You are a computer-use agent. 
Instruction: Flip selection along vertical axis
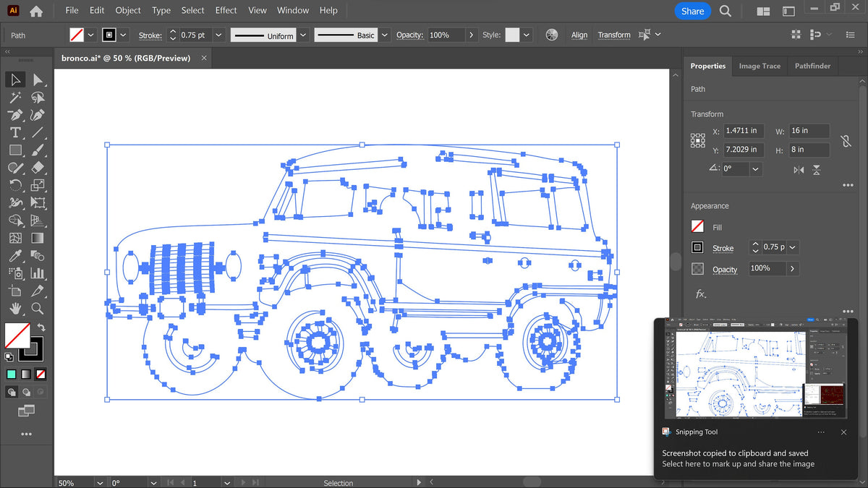[x=817, y=170]
